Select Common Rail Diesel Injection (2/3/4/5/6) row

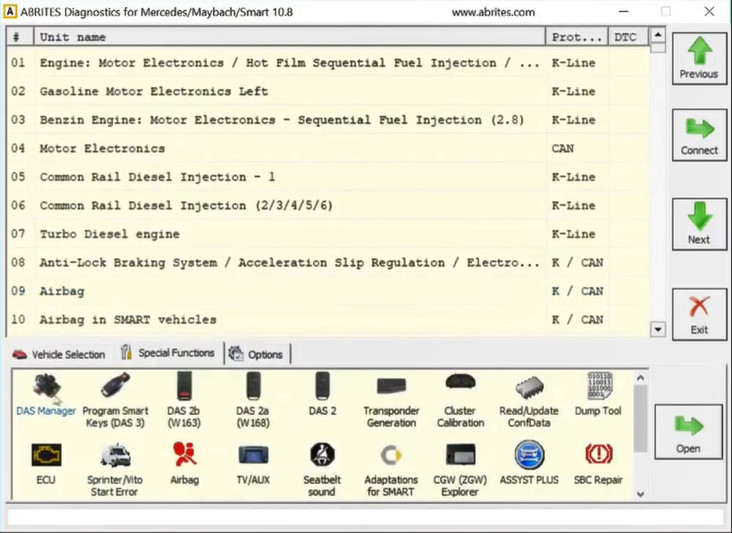pos(328,205)
